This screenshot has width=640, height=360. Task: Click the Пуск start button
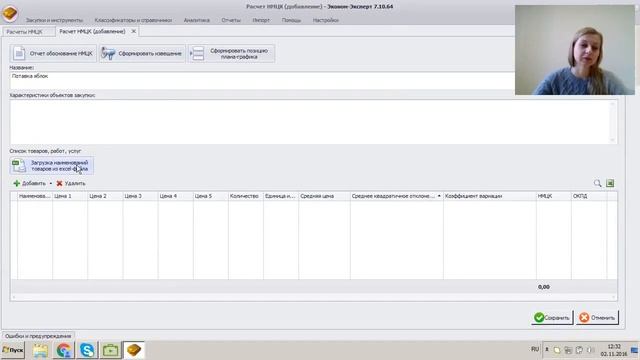[13, 350]
